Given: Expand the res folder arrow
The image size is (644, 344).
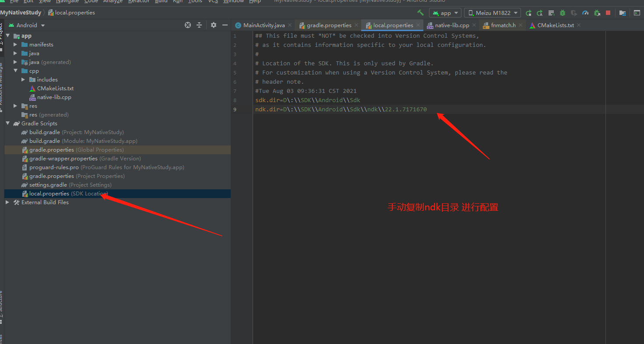Looking at the screenshot, I should pyautogui.click(x=15, y=106).
